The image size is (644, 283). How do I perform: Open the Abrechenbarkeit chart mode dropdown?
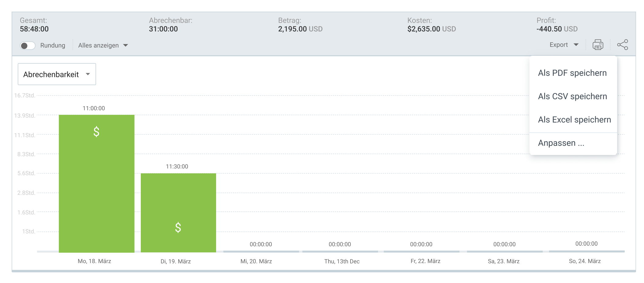coord(57,74)
